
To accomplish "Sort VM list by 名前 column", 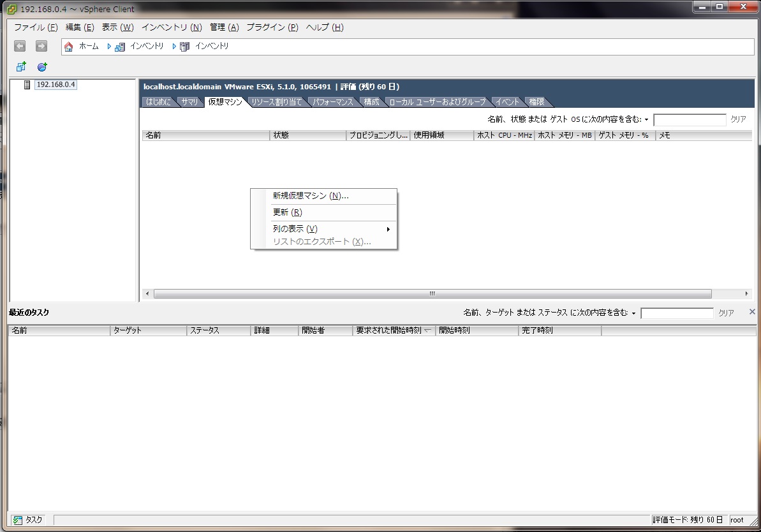I will coord(206,135).
